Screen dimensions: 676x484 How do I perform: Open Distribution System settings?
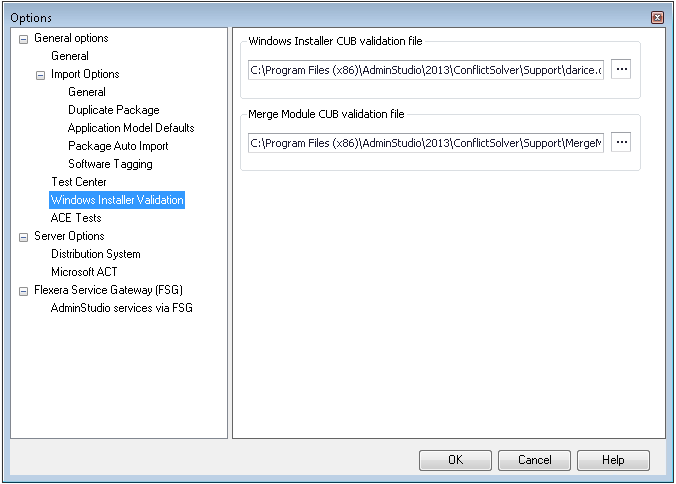click(96, 254)
